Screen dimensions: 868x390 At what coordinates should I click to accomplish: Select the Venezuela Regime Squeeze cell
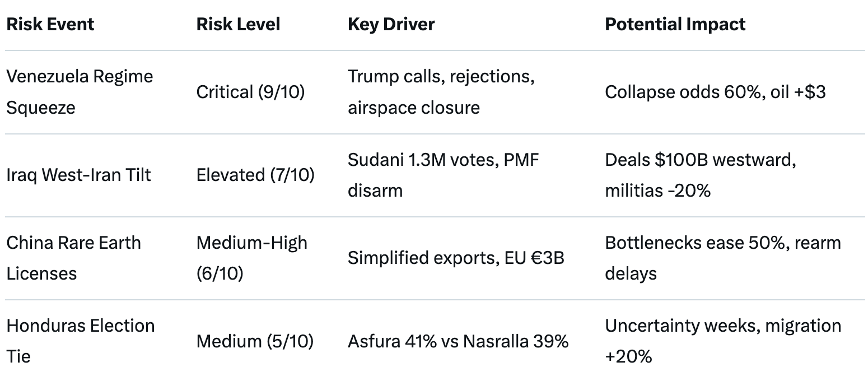pos(80,91)
